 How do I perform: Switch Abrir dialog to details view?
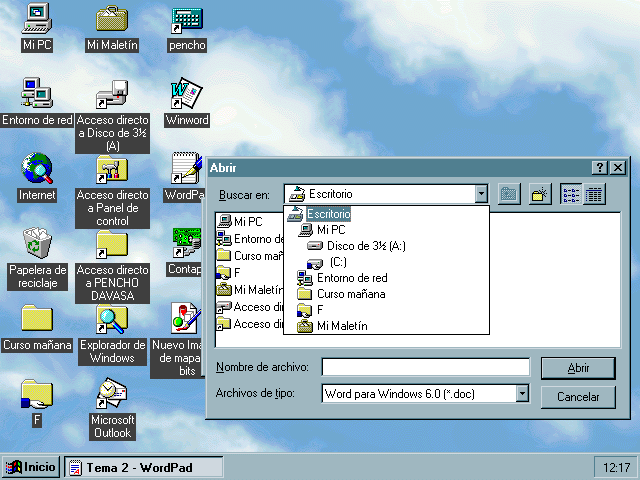tap(594, 194)
